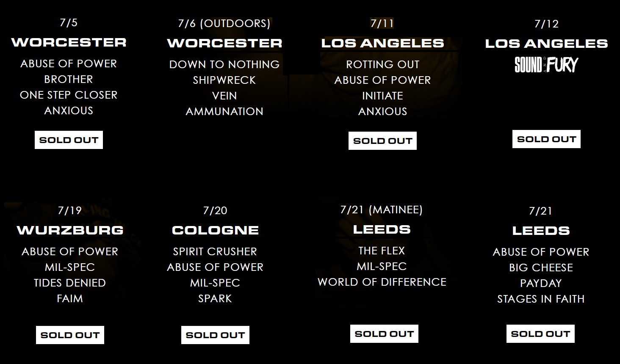This screenshot has width=620, height=364.
Task: Click the 7/6 (OUTDOORS) date label
Action: click(224, 23)
